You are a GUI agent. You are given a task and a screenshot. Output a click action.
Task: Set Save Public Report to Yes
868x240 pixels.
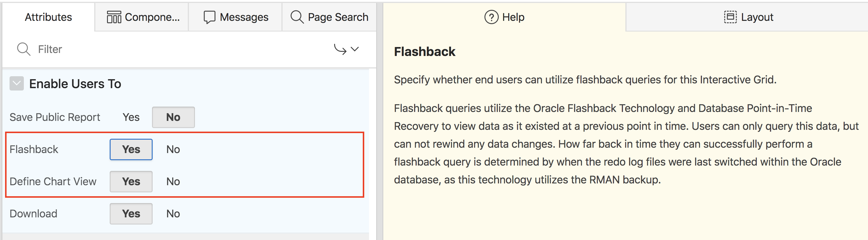[x=131, y=117]
